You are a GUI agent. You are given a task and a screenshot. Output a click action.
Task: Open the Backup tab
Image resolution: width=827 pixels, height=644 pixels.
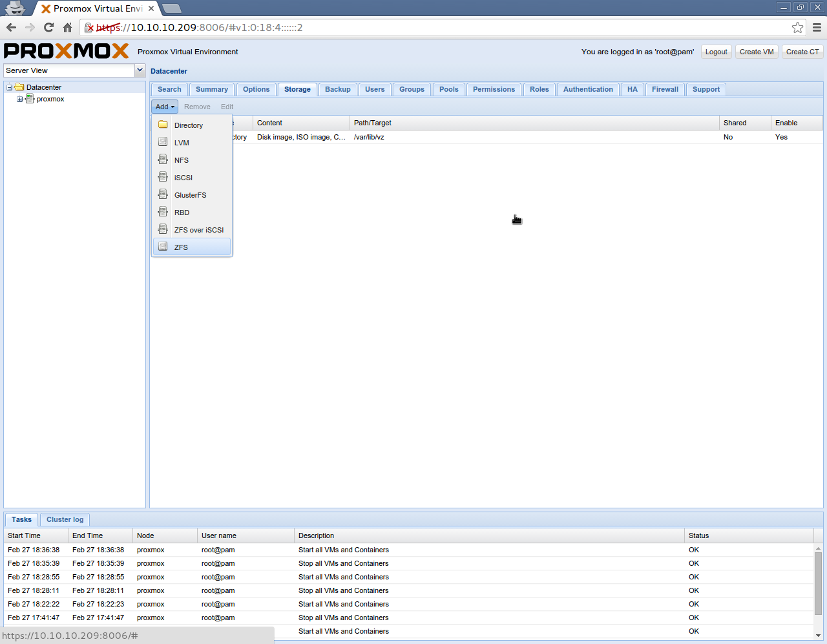[338, 90]
